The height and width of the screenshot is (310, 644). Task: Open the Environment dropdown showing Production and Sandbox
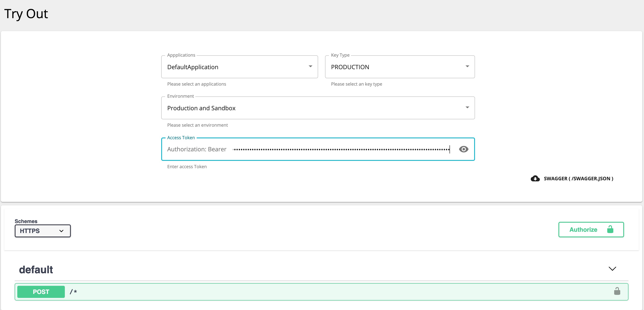pyautogui.click(x=317, y=108)
